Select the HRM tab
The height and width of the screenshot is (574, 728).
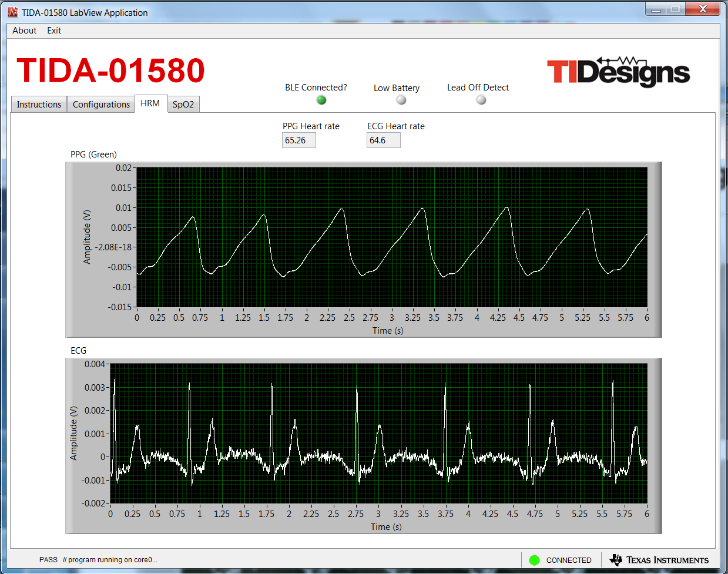(x=150, y=103)
